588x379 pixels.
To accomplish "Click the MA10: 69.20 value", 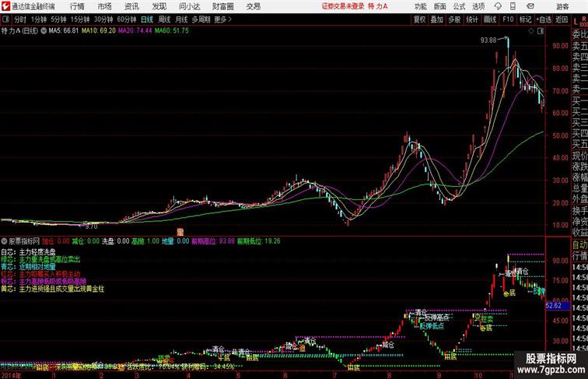I will (x=99, y=31).
